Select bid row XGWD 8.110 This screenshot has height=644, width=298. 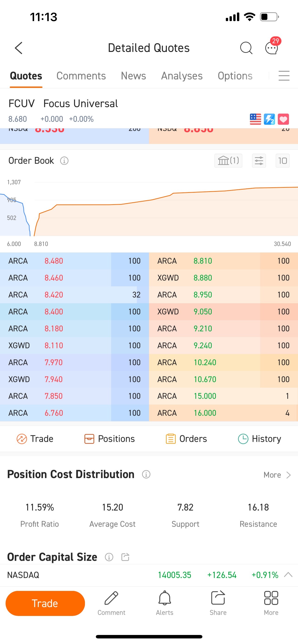[74, 345]
